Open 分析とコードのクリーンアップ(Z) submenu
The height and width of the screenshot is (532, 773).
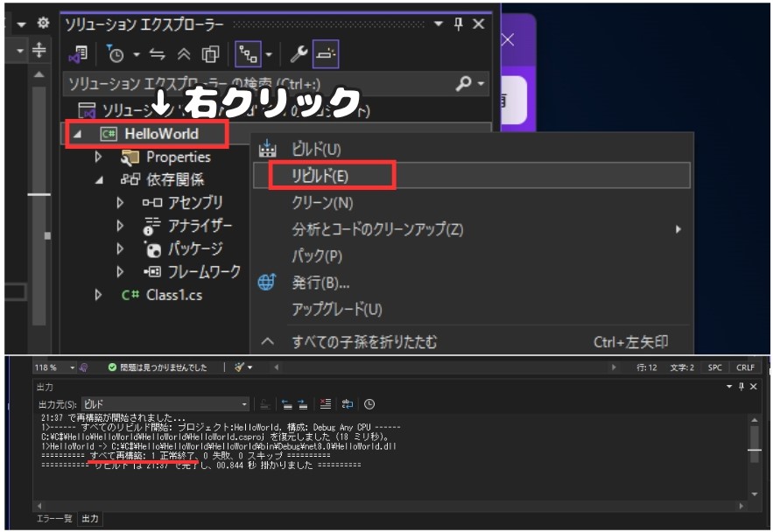472,229
